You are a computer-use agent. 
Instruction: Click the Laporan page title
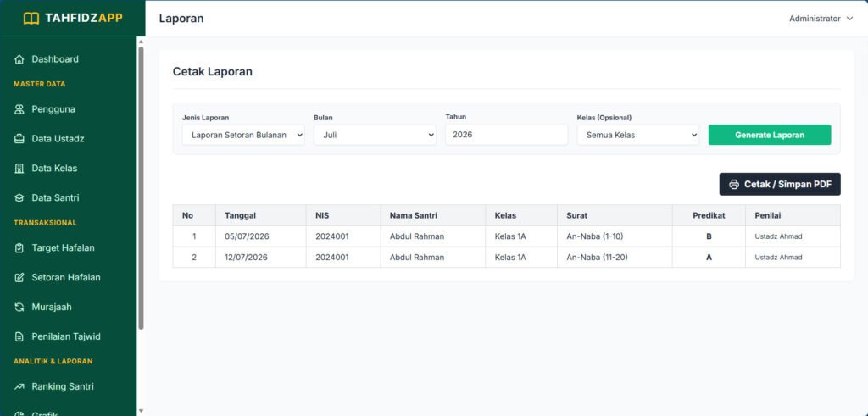pyautogui.click(x=181, y=19)
